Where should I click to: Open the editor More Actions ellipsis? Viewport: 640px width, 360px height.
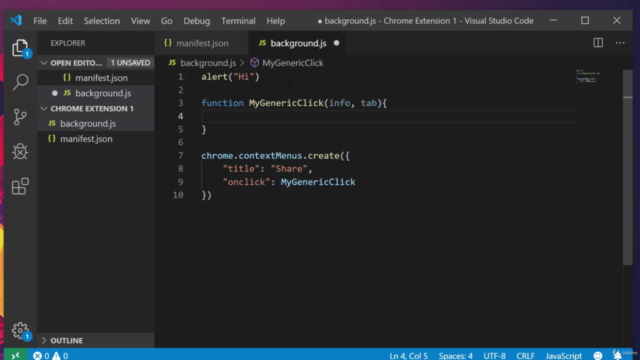point(620,43)
